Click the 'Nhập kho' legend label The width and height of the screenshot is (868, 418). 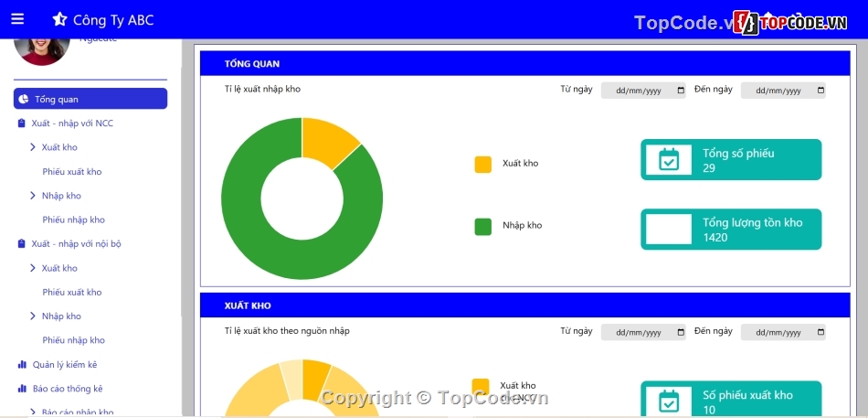(x=522, y=226)
